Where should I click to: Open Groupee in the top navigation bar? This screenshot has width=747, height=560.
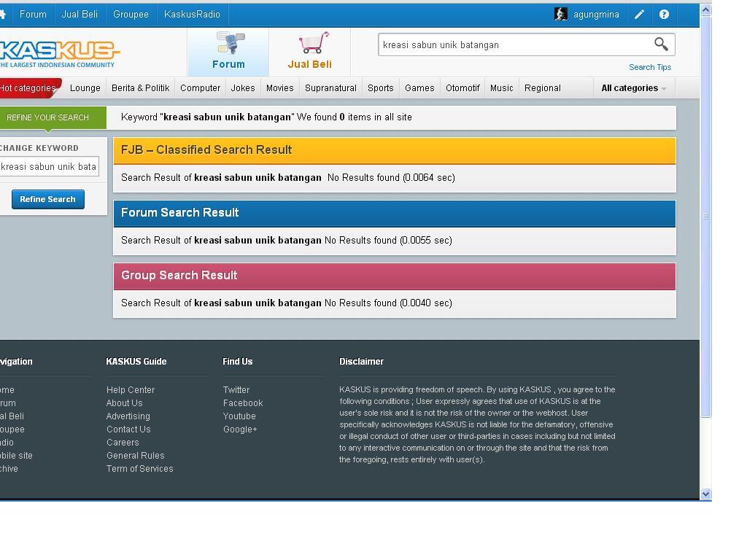(131, 15)
